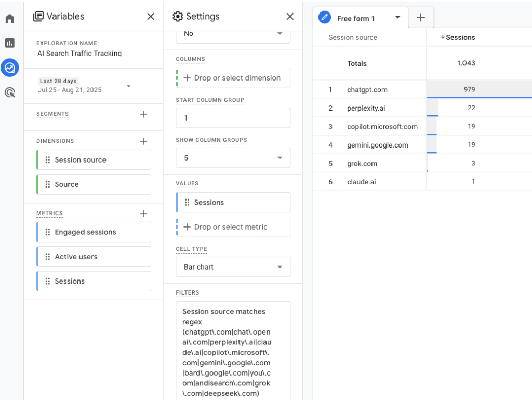The height and width of the screenshot is (400, 532).
Task: Open Reports icon in left navigation
Action: coord(10,43)
